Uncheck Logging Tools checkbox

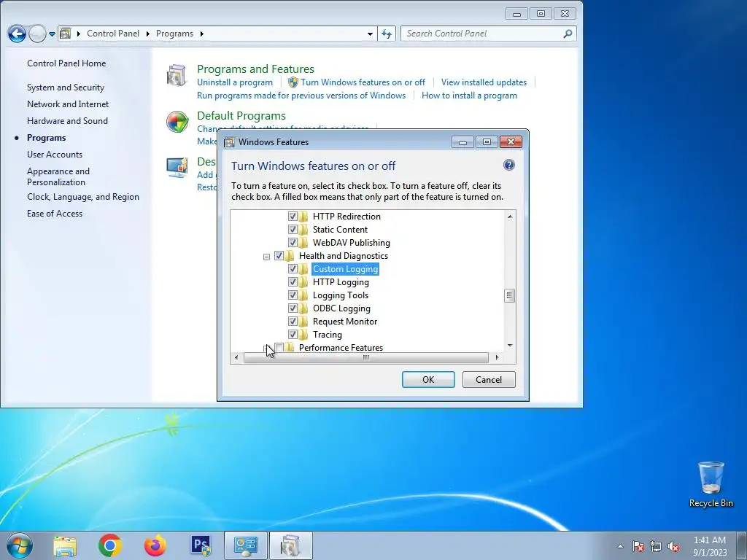[x=293, y=295]
